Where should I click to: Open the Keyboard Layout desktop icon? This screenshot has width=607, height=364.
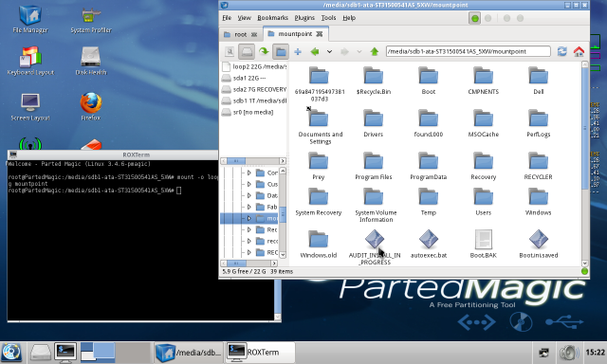pos(30,61)
